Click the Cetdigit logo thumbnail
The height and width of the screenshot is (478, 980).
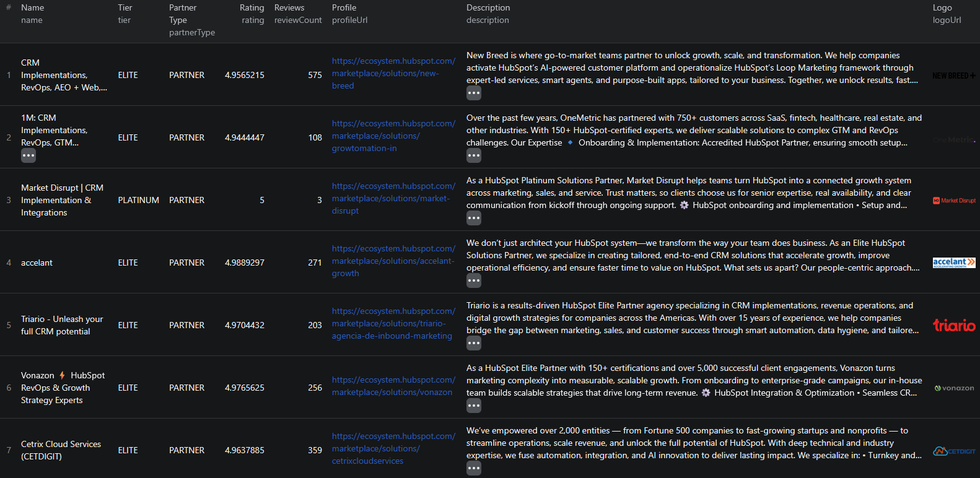[x=953, y=451]
